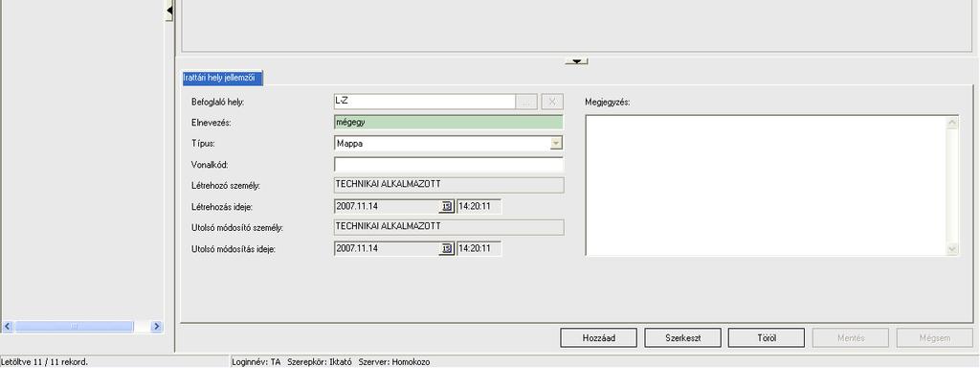The width and height of the screenshot is (980, 368).
Task: Click Megjegyzés scrollbar up arrow
Action: tap(952, 123)
